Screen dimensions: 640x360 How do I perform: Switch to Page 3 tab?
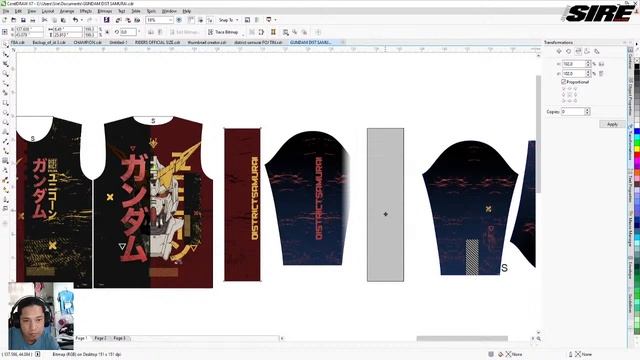pyautogui.click(x=119, y=338)
